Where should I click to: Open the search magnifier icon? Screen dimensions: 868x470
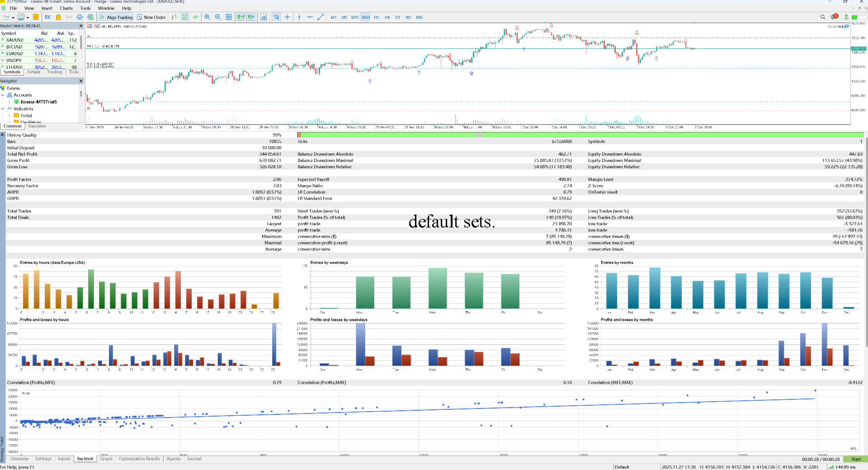tap(823, 17)
